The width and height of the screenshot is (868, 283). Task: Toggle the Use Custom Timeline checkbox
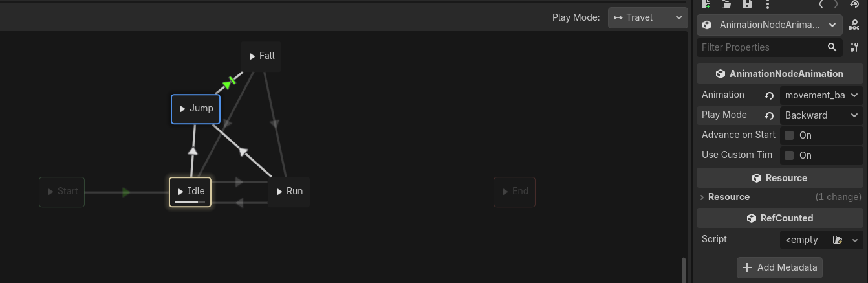coord(789,155)
